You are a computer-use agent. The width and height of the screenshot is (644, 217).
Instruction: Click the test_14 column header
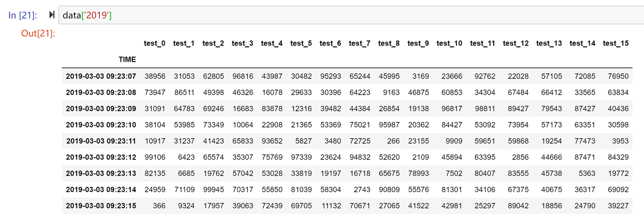pyautogui.click(x=583, y=43)
